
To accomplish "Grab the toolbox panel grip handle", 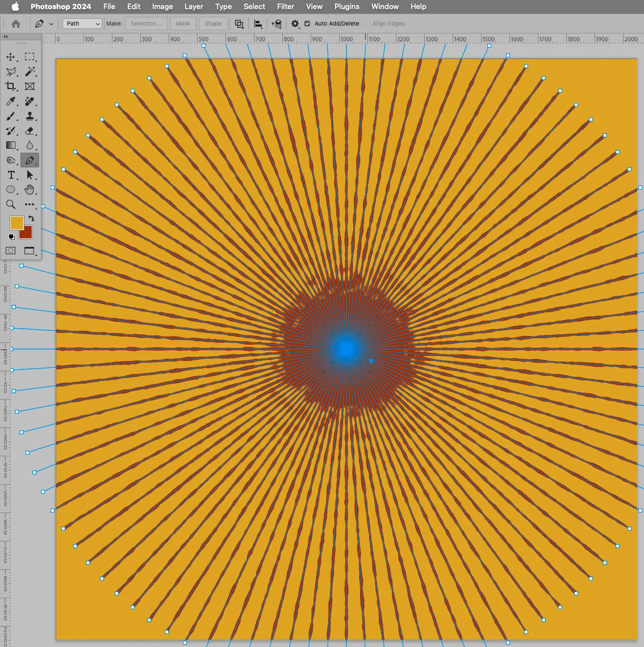I will 20,43.
